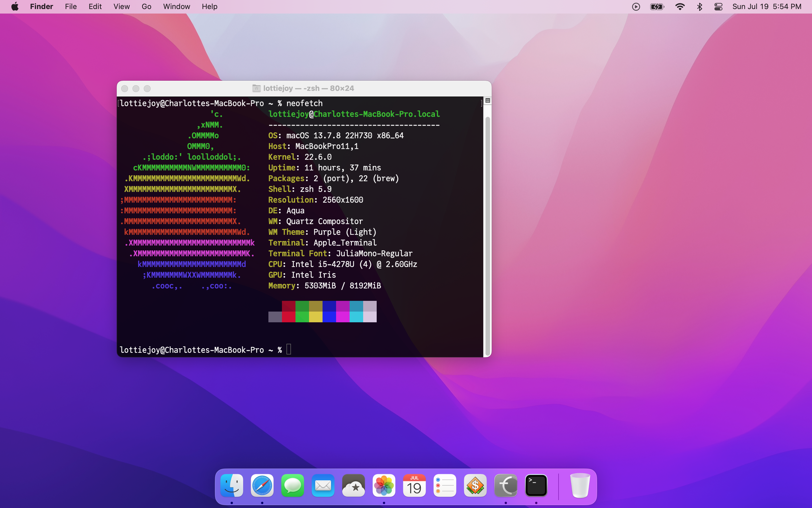The width and height of the screenshot is (812, 508).
Task: Click the 'Kernel: 22.6.0' line
Action: click(300, 157)
